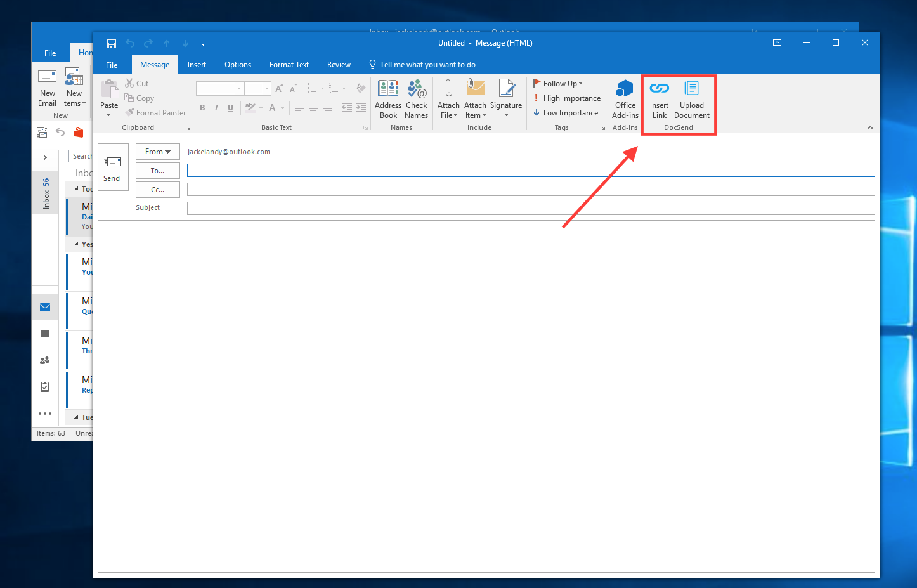
Task: Open the From dropdown button
Action: point(158,152)
